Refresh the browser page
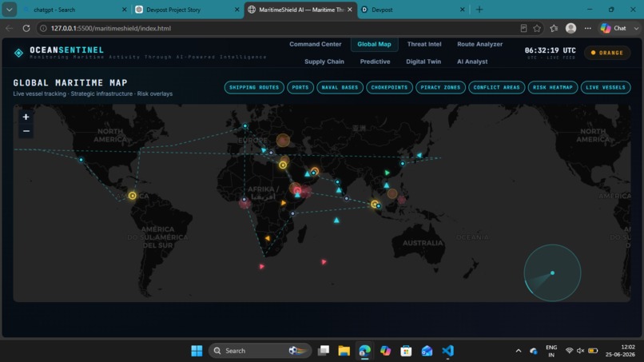The height and width of the screenshot is (362, 644). [x=26, y=28]
